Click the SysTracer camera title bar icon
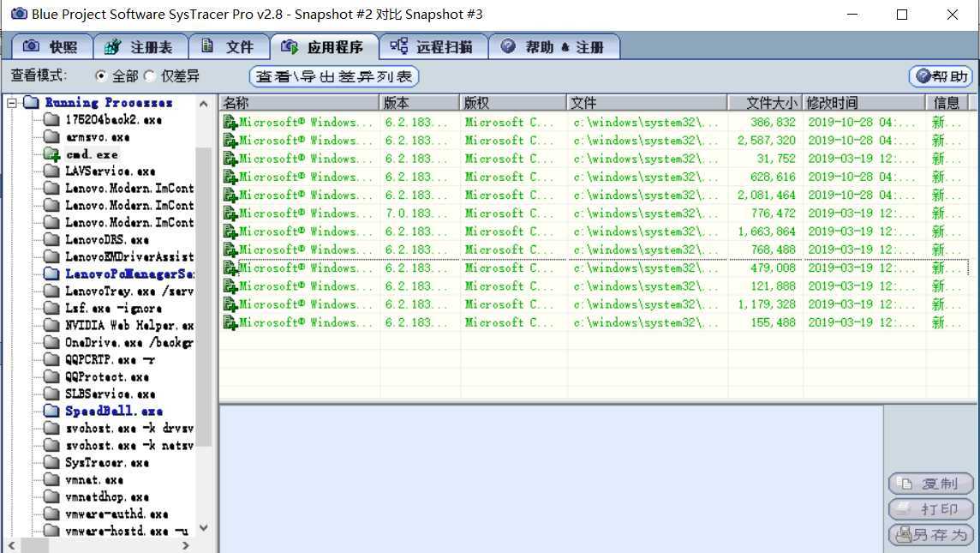Image resolution: width=980 pixels, height=553 pixels. pos(20,14)
